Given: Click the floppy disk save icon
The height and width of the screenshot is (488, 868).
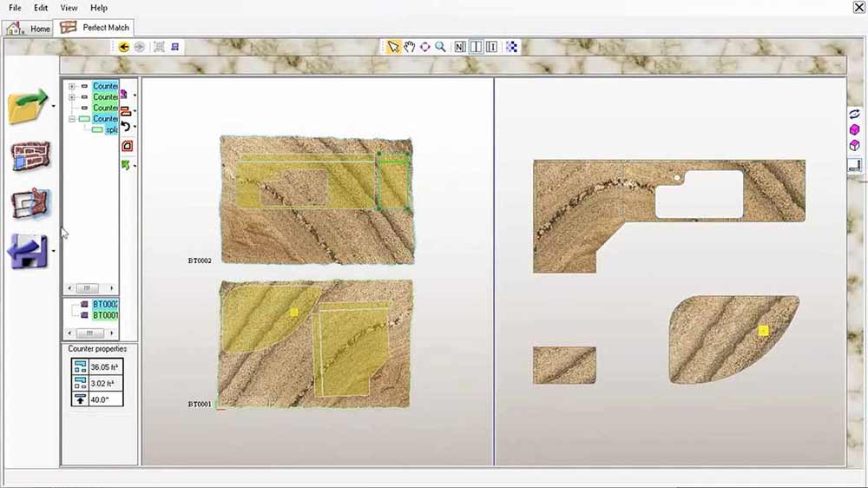Looking at the screenshot, I should pos(28,251).
